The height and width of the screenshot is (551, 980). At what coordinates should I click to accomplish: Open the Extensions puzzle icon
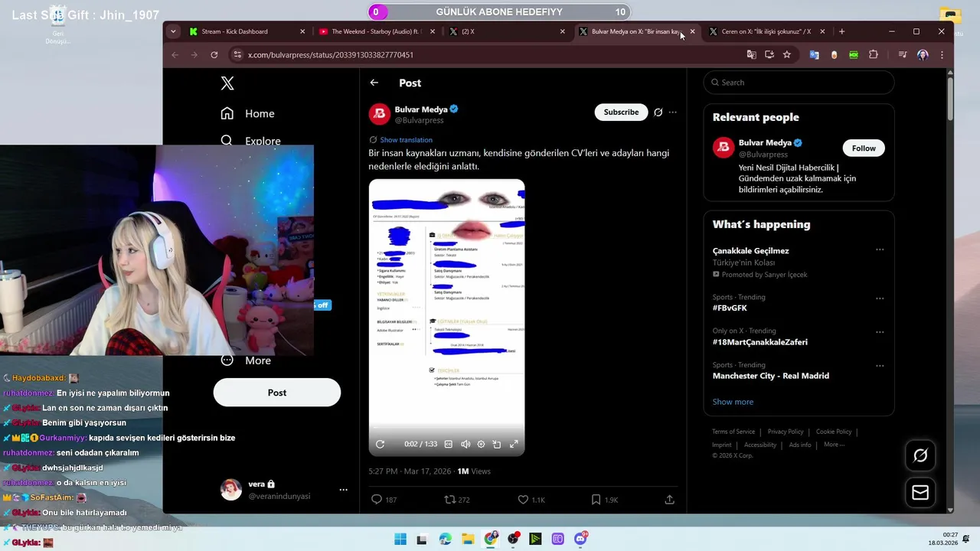pos(873,55)
